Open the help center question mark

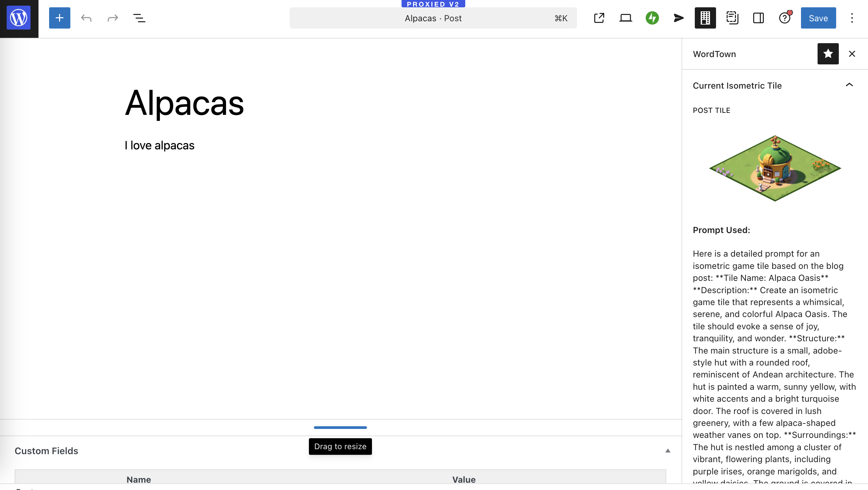click(785, 18)
